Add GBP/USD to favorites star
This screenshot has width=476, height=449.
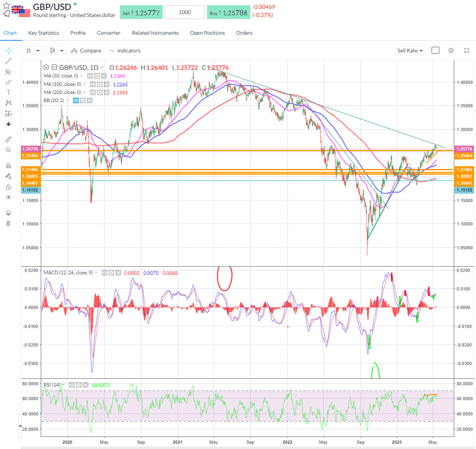[6, 6]
